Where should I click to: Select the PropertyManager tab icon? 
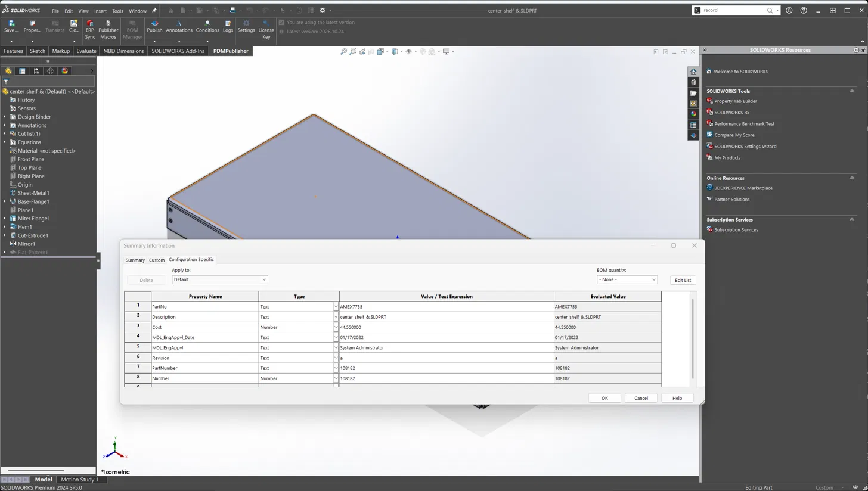(22, 71)
